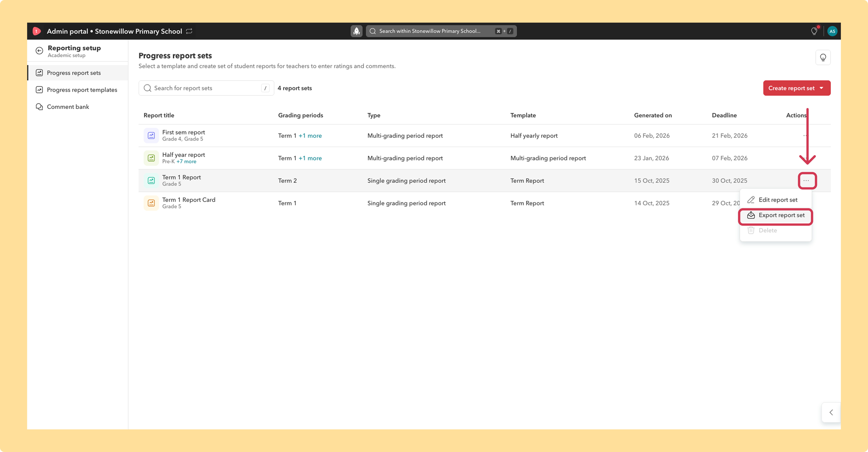Click the Term 1 Report row icon

[151, 180]
